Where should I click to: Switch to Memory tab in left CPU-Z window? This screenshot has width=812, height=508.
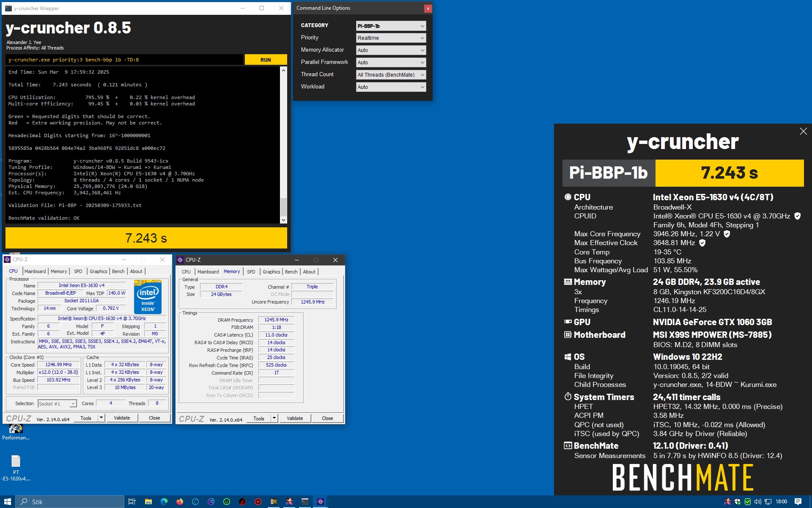(59, 271)
